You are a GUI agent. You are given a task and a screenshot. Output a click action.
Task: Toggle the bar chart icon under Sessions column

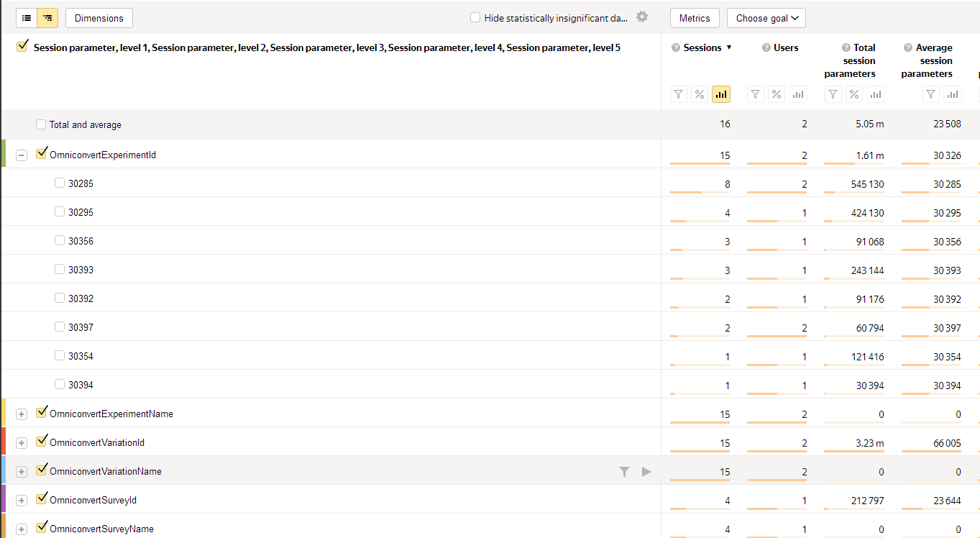[721, 94]
